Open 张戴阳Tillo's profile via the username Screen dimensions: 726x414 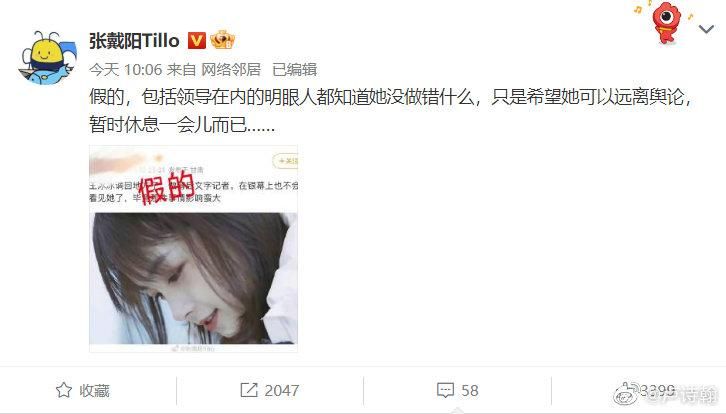(134, 41)
